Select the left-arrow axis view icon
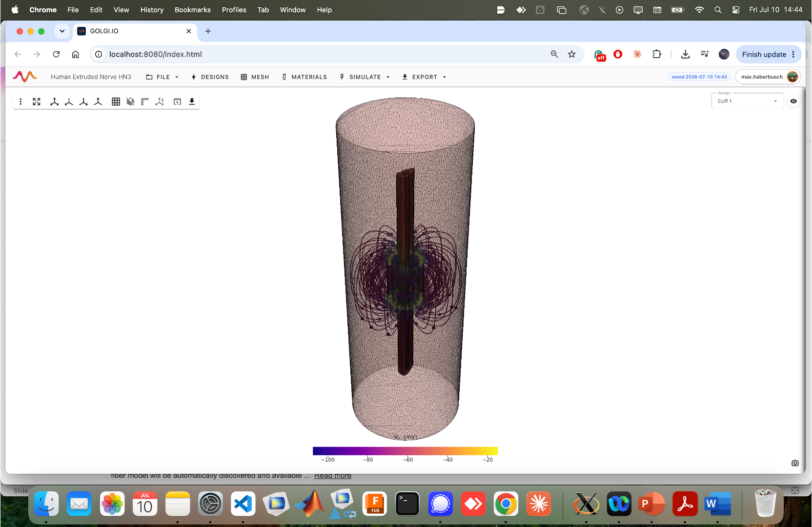 69,101
